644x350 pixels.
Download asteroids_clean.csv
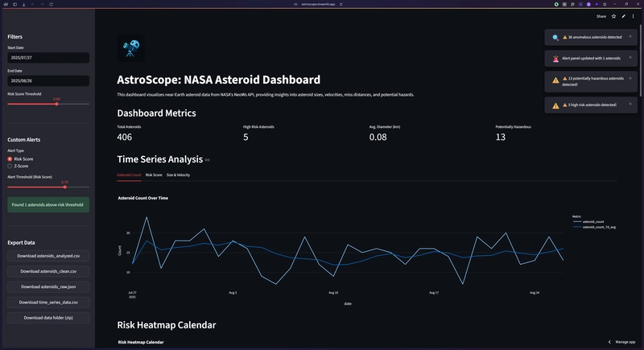[48, 271]
